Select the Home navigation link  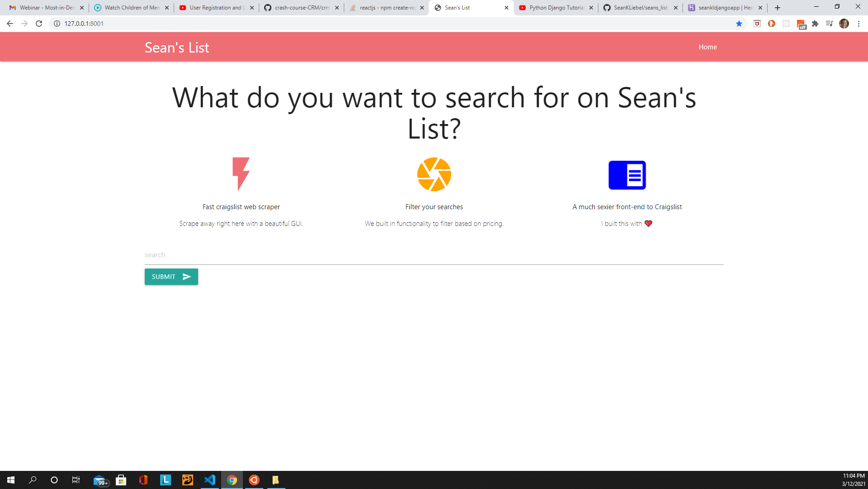[x=707, y=47]
